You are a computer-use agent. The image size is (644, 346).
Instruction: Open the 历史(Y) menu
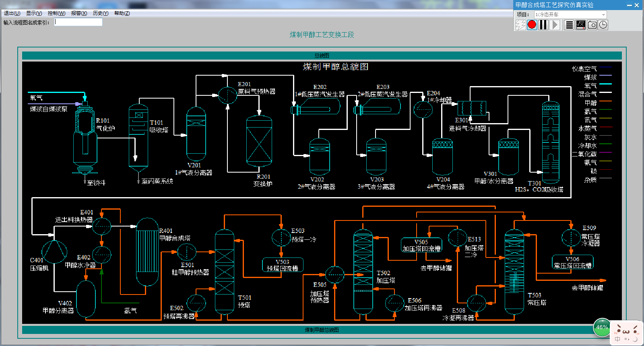tap(101, 13)
